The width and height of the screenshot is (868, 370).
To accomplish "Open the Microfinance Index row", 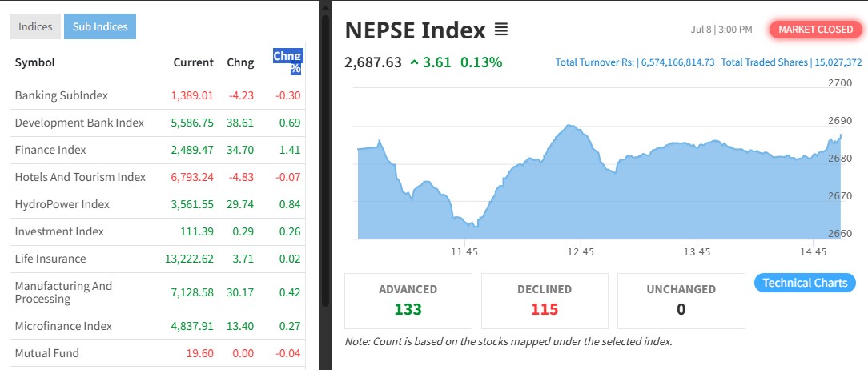I will click(x=63, y=326).
